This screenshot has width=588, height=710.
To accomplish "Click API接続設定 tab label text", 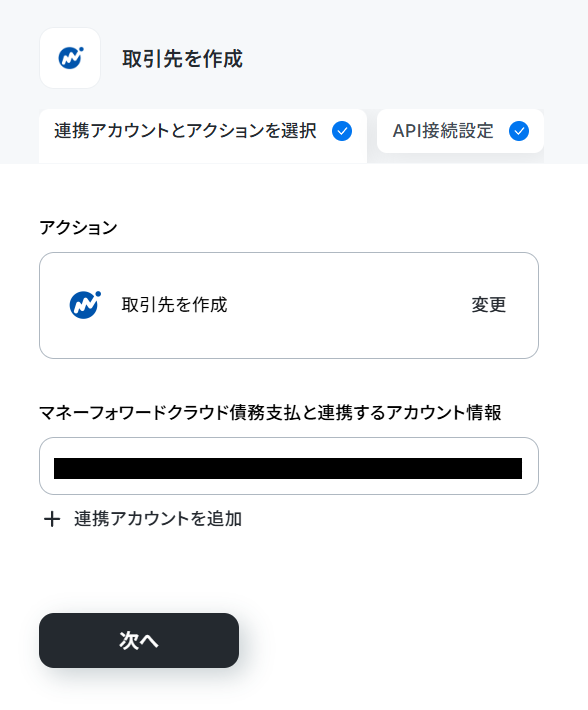I will click(x=443, y=131).
